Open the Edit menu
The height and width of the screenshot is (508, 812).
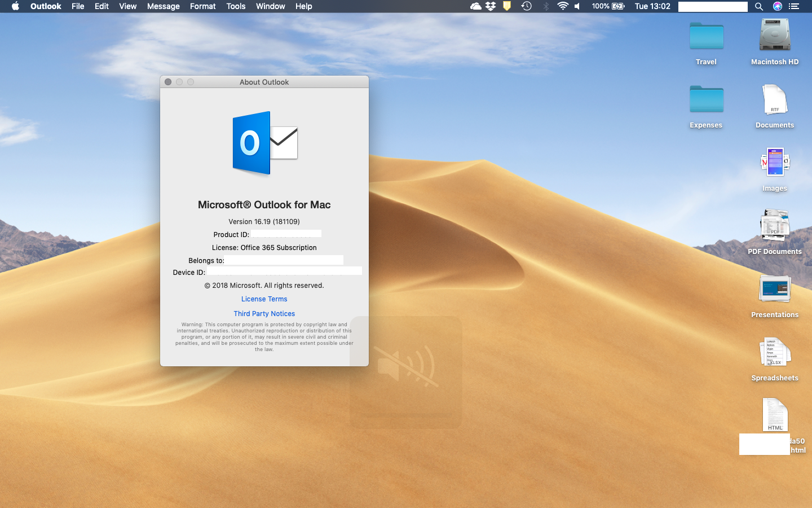(x=101, y=6)
